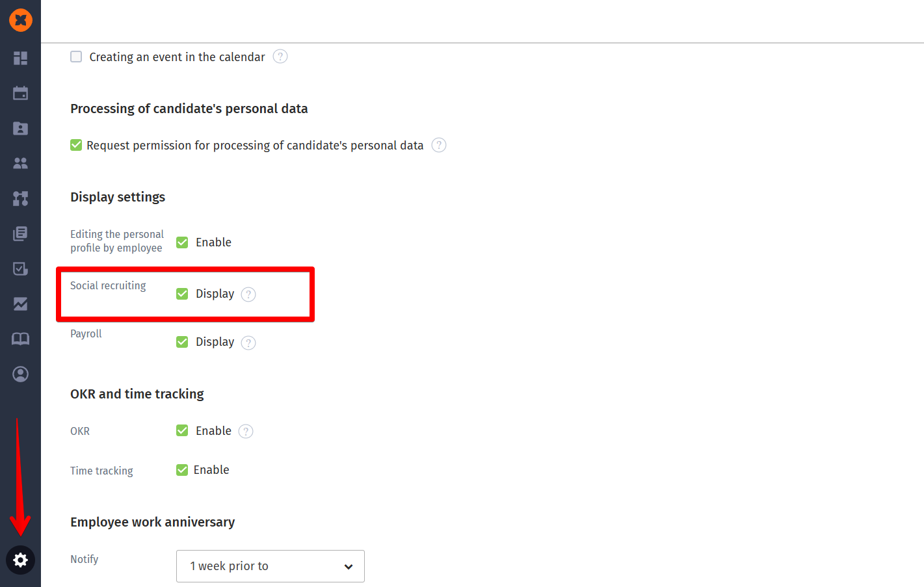The height and width of the screenshot is (587, 924).
Task: Enable creating an event in the calendar
Action: point(76,57)
